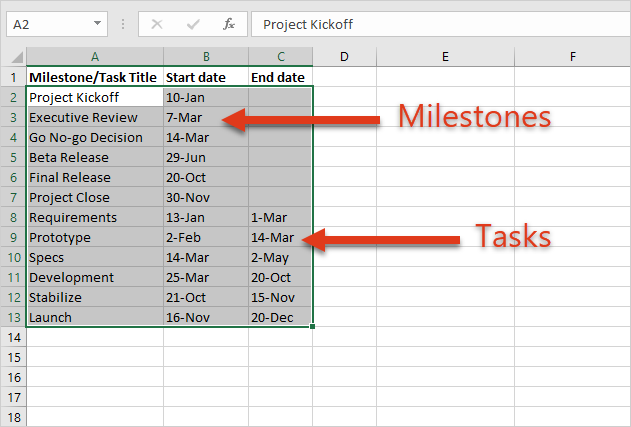Viewport: 631px width, 427px height.
Task: Click the formula bar options dots handle
Action: (x=123, y=25)
